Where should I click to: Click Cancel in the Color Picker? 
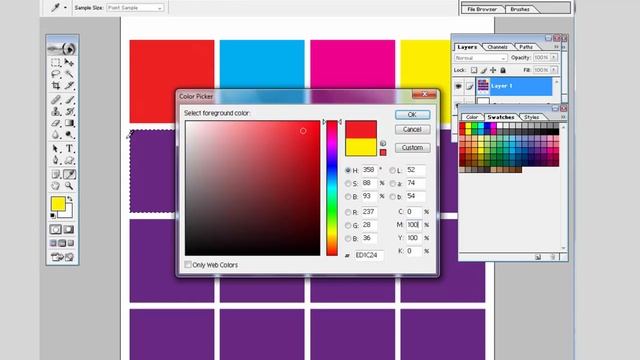point(412,129)
